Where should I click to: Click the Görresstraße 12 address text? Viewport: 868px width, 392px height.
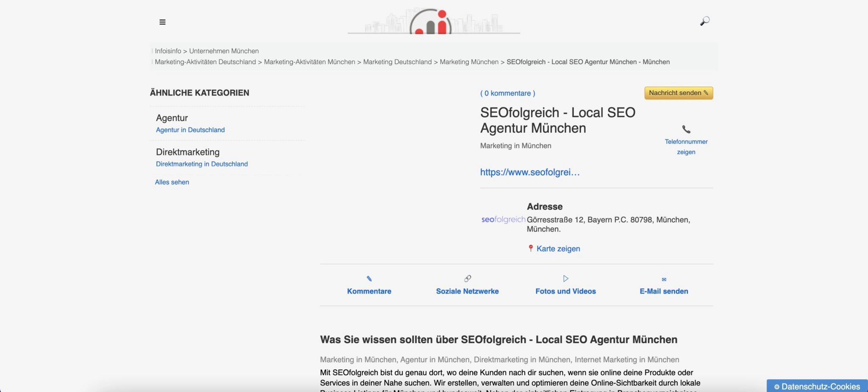(609, 224)
